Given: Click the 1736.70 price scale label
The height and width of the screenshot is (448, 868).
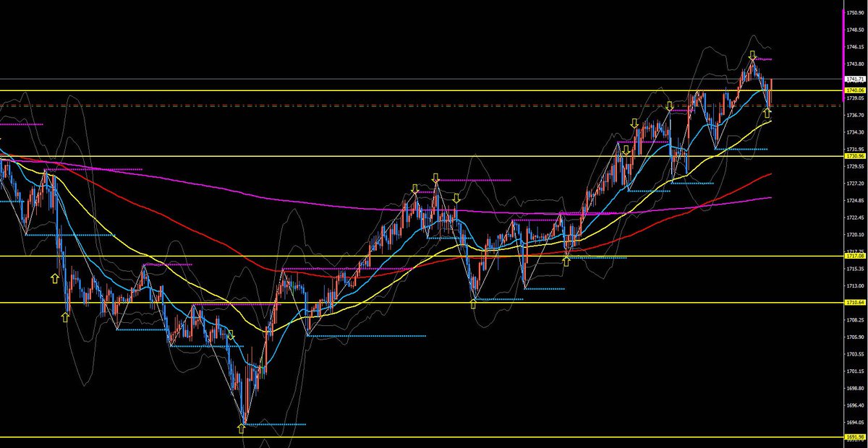Looking at the screenshot, I should point(856,116).
